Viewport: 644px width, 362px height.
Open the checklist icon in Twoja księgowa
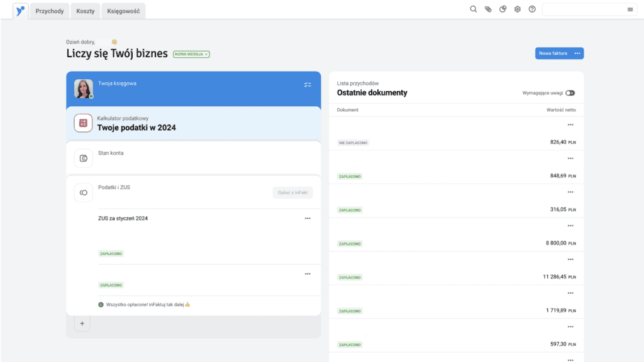pyautogui.click(x=308, y=85)
